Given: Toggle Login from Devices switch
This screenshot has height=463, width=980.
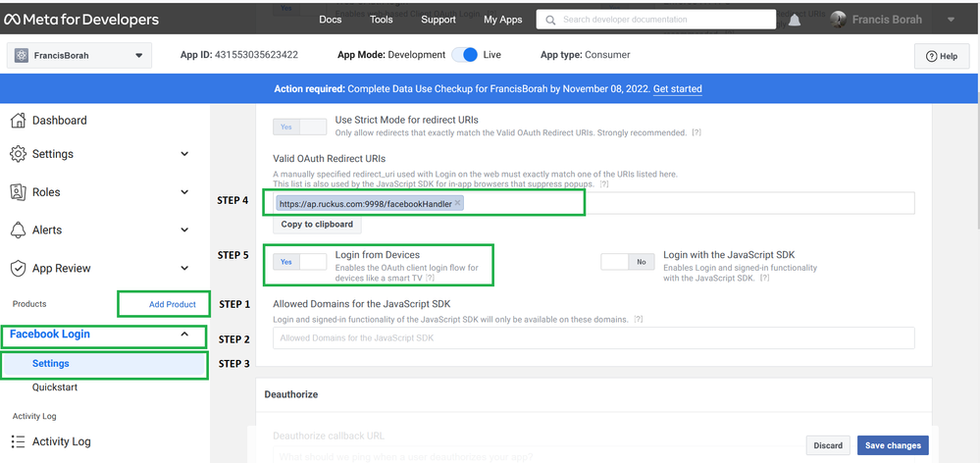Looking at the screenshot, I should tap(299, 262).
